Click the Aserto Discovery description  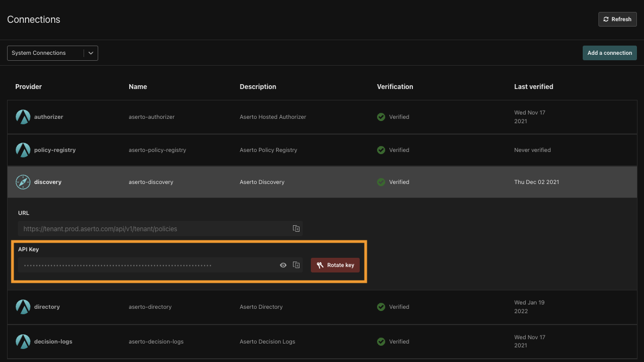262,182
